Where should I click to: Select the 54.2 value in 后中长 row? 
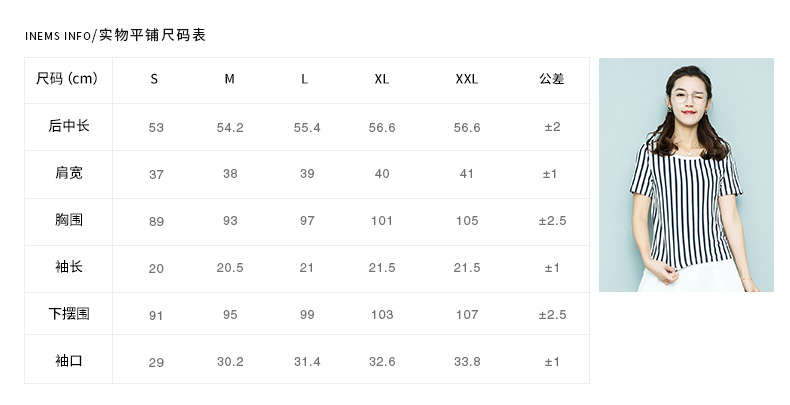coord(230,128)
